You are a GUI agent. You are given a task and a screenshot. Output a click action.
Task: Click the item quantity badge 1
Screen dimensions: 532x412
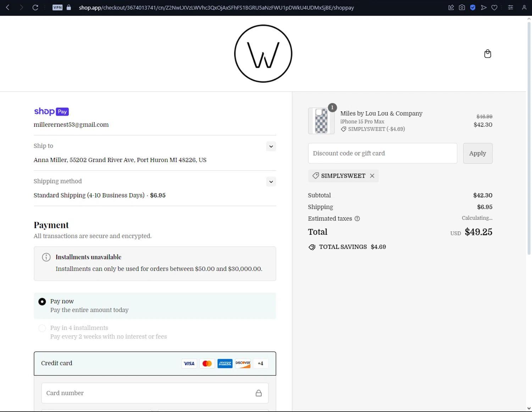click(332, 107)
